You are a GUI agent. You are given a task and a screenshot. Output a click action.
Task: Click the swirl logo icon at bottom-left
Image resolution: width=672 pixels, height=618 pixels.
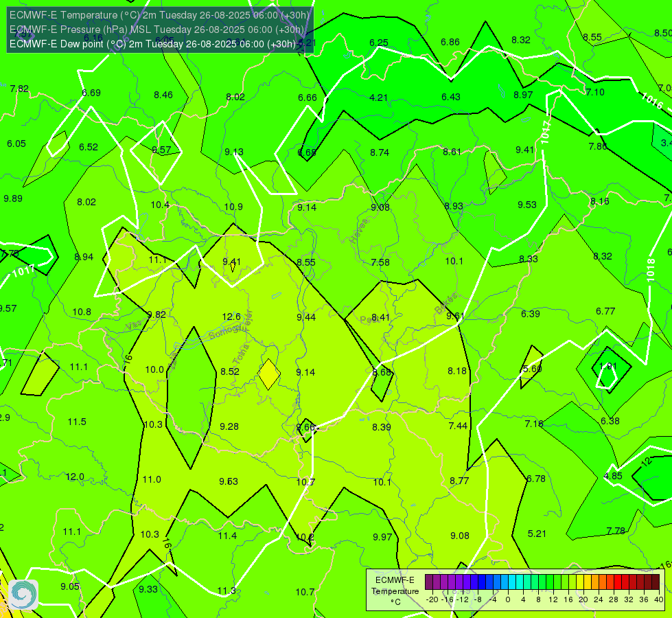23,595
